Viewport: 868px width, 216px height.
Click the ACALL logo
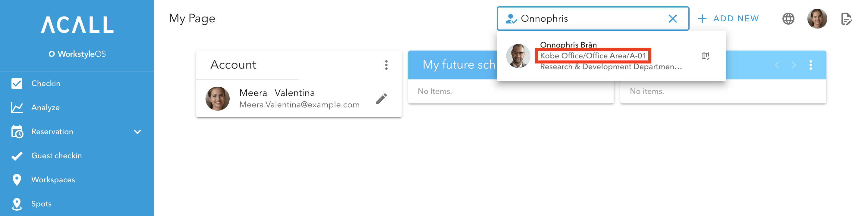77,25
